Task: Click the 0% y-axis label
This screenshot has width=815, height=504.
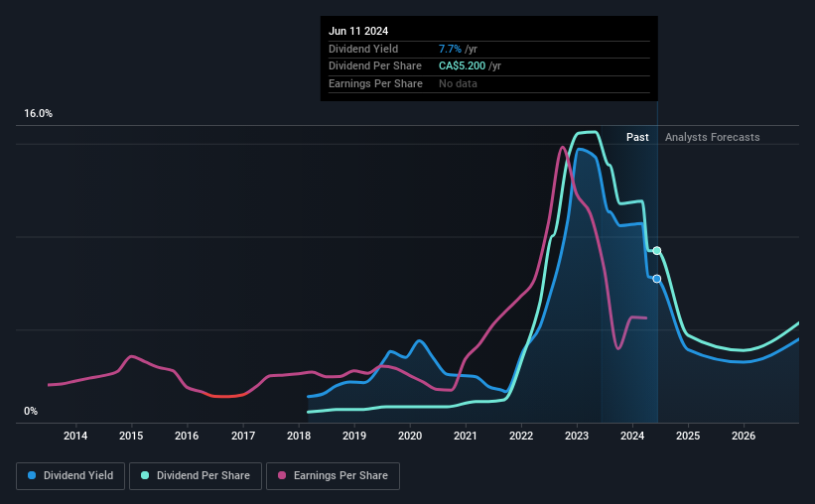Action: [31, 411]
